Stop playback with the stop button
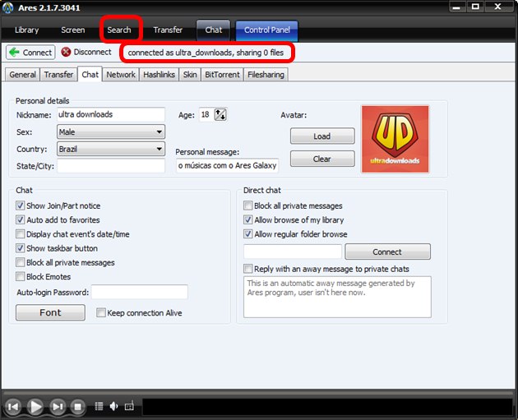Viewport: 518px width, 420px height. 77,407
